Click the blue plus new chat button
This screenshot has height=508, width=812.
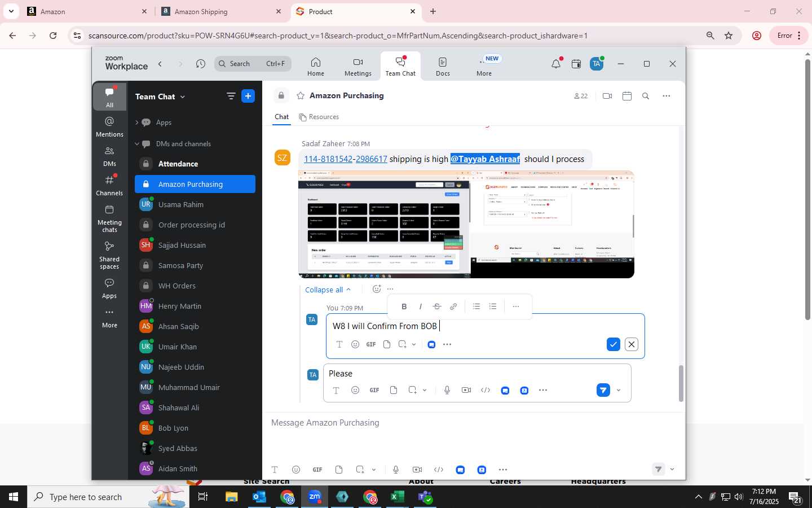click(248, 96)
